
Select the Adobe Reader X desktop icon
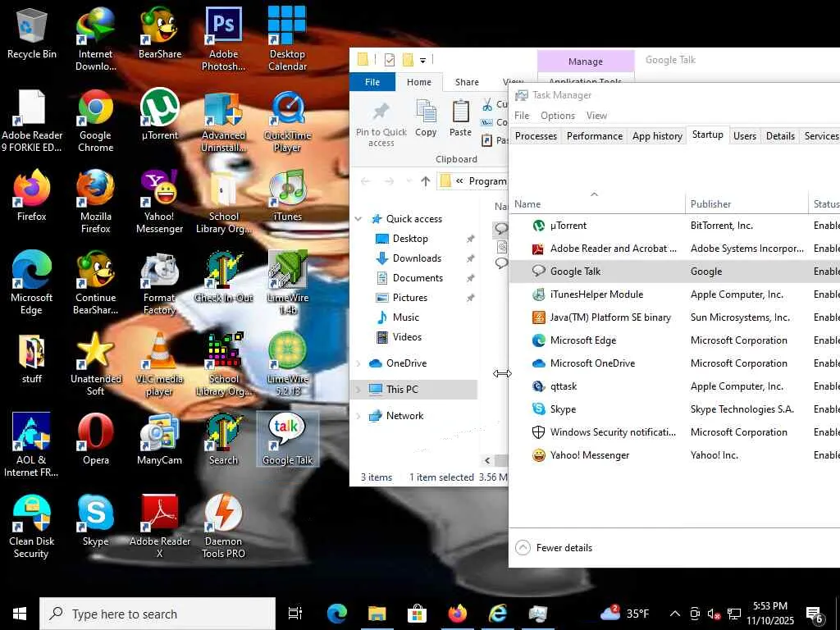(160, 527)
